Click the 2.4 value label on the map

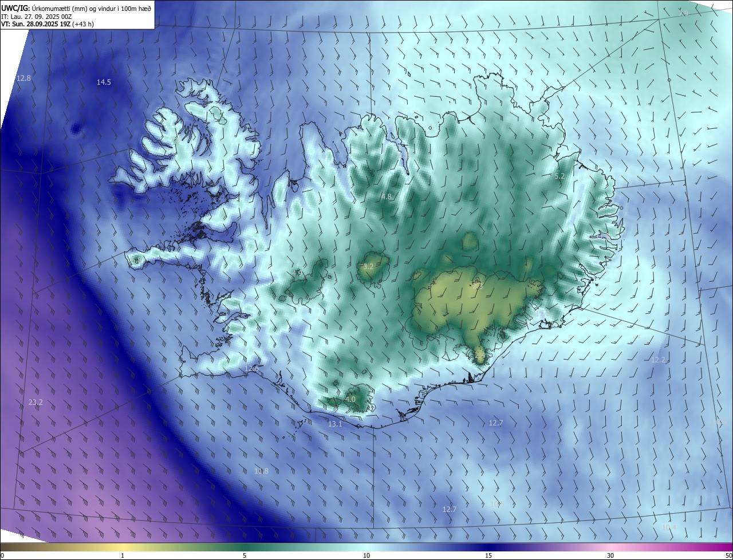click(x=480, y=356)
